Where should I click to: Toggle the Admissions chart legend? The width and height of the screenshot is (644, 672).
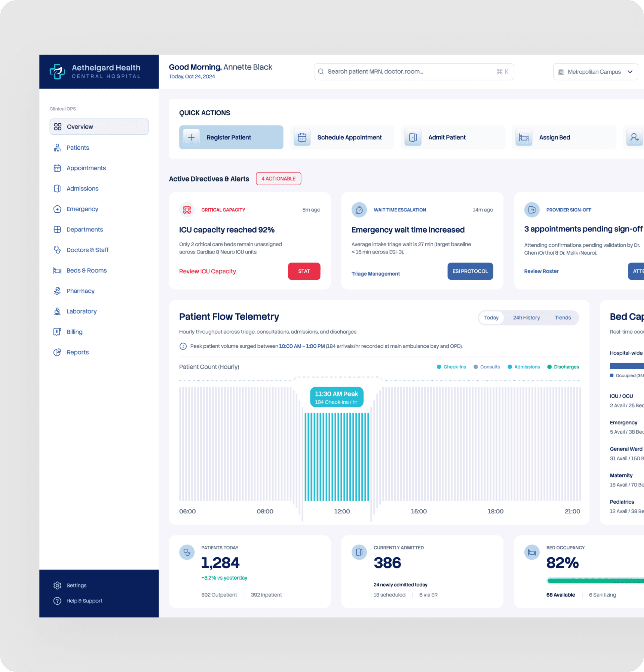[524, 367]
